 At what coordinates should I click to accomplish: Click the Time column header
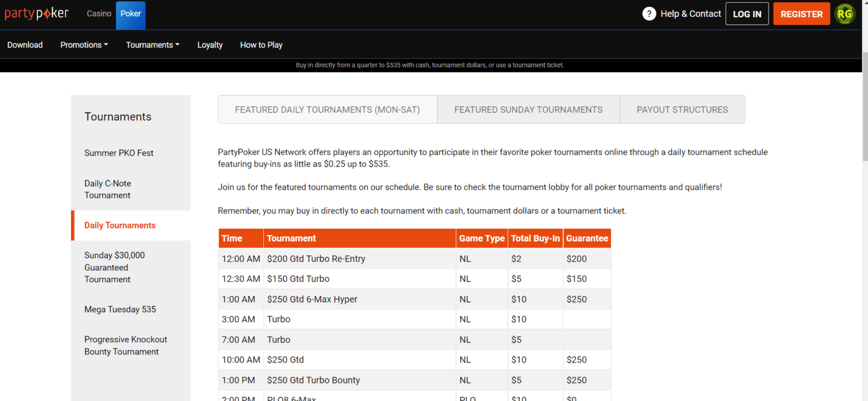coord(241,238)
